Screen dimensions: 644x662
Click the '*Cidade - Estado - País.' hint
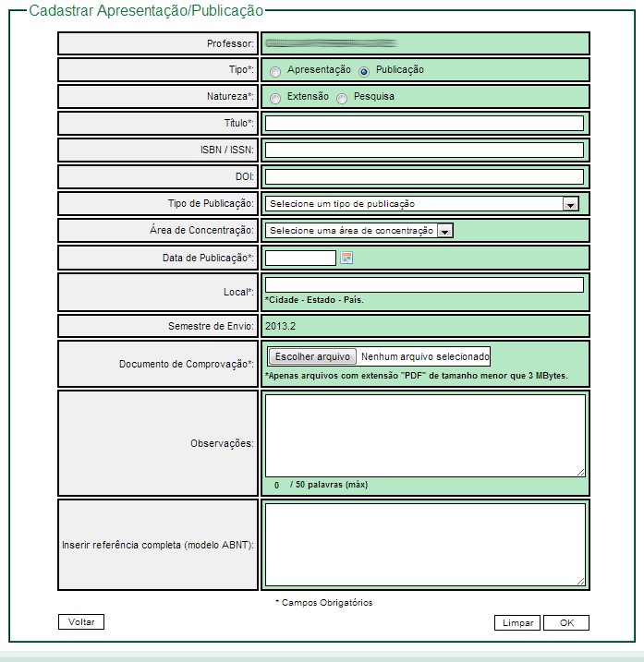[x=314, y=300]
